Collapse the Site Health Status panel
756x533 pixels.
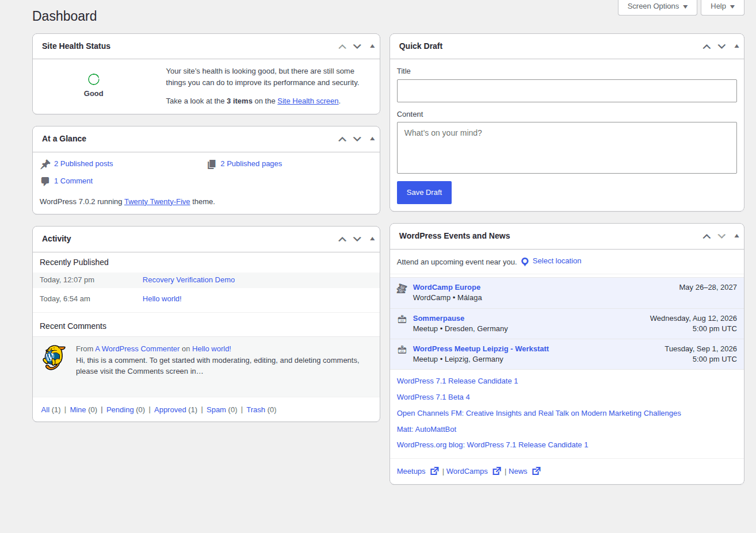pyautogui.click(x=372, y=46)
